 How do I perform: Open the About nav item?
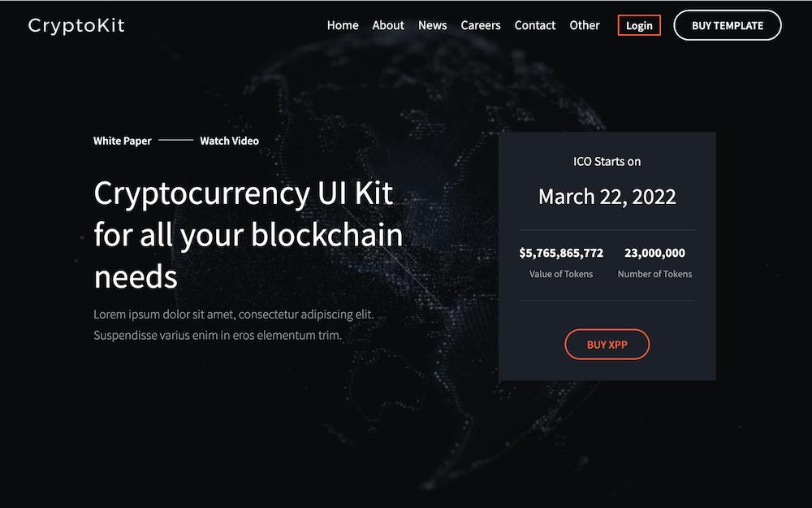(388, 25)
